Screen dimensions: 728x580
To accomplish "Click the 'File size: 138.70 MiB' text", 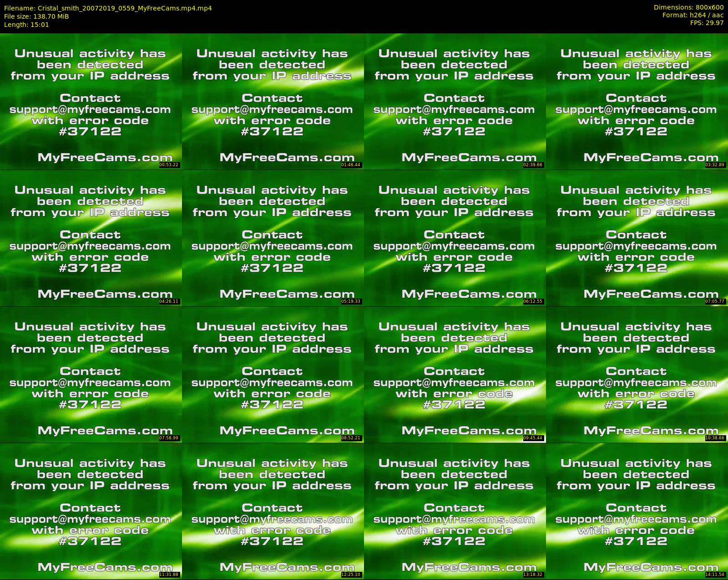I will [36, 16].
